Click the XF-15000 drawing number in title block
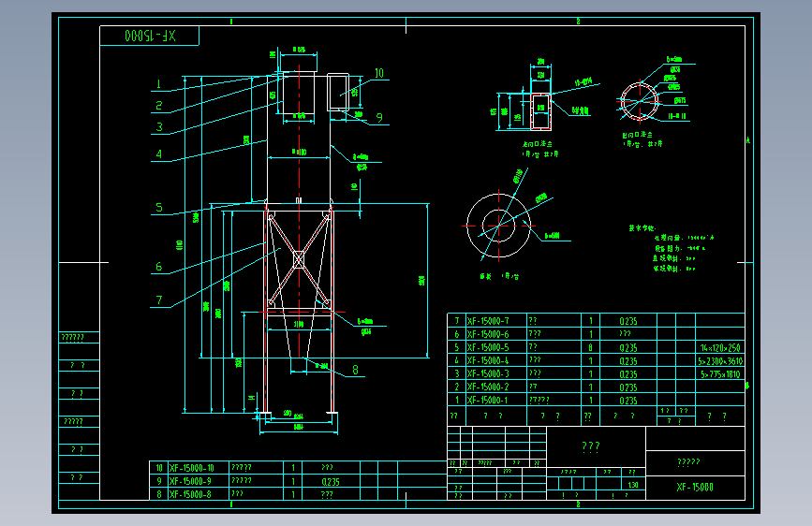Image resolution: width=812 pixels, height=526 pixels. (x=695, y=488)
